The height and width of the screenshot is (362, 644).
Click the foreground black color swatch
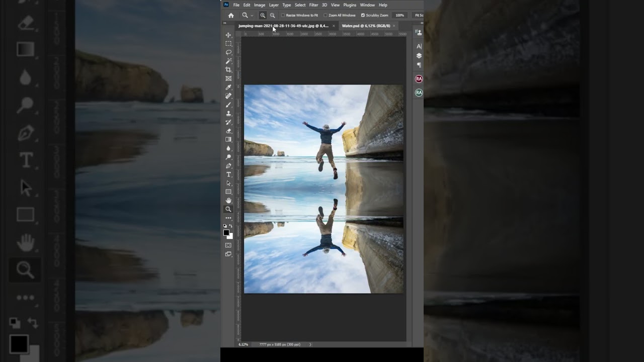[226, 233]
